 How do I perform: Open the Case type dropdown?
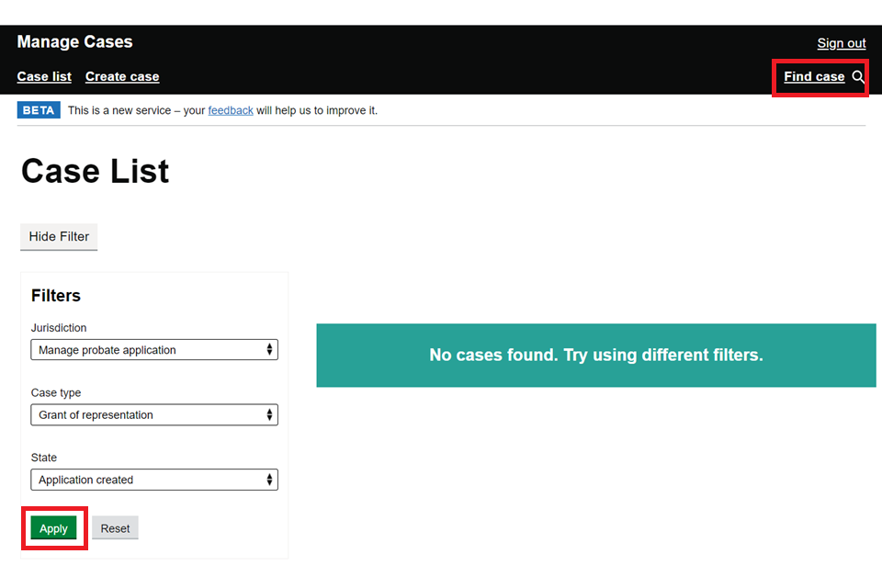point(154,414)
